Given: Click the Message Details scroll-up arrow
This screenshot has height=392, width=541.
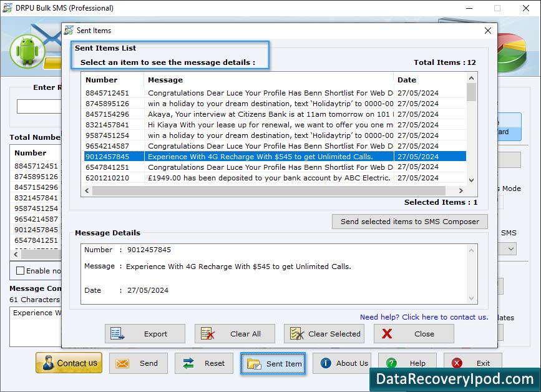Looking at the screenshot, I should [471, 250].
